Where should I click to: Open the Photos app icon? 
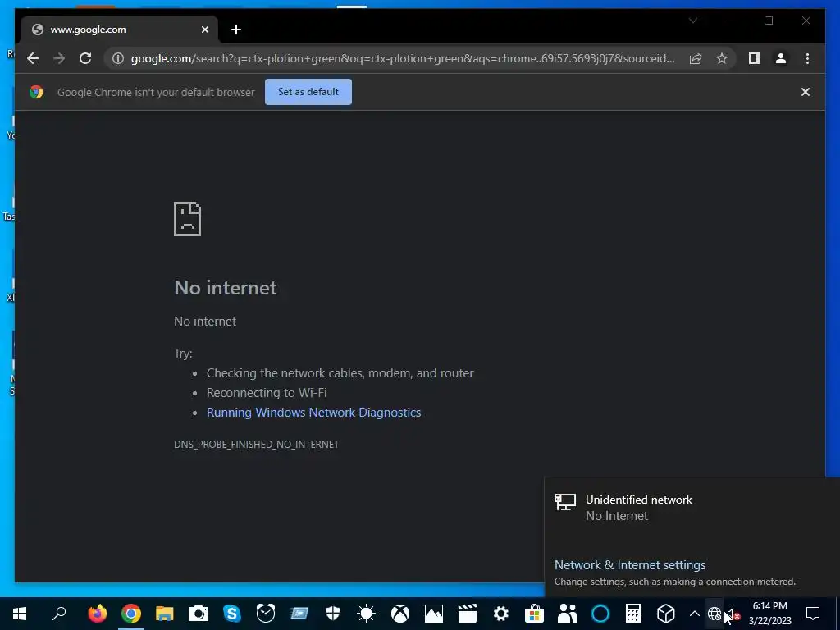point(433,614)
